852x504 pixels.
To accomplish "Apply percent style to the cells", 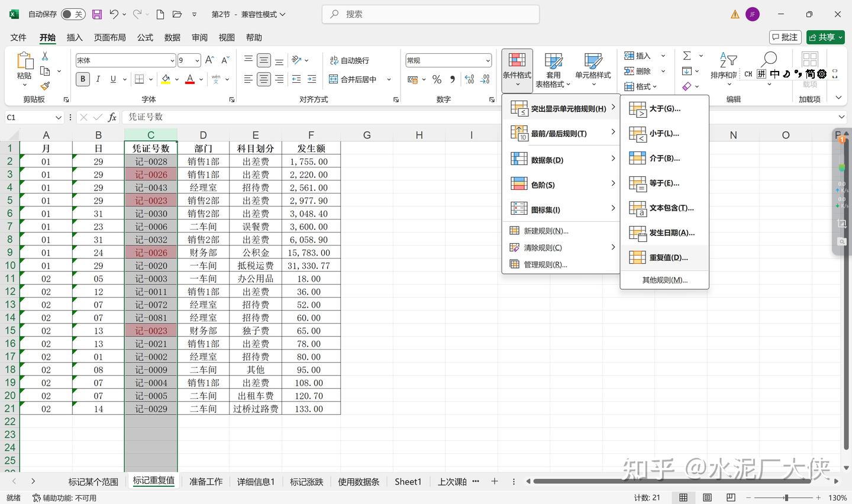I will pos(437,79).
